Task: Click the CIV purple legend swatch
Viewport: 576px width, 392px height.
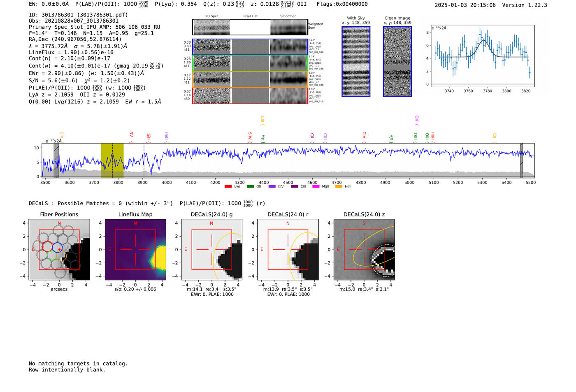Action: click(272, 187)
